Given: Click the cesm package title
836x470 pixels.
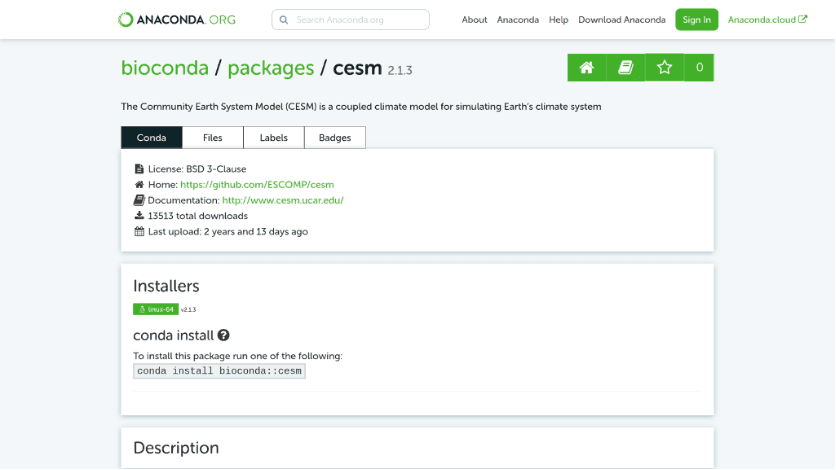Looking at the screenshot, I should 357,68.
